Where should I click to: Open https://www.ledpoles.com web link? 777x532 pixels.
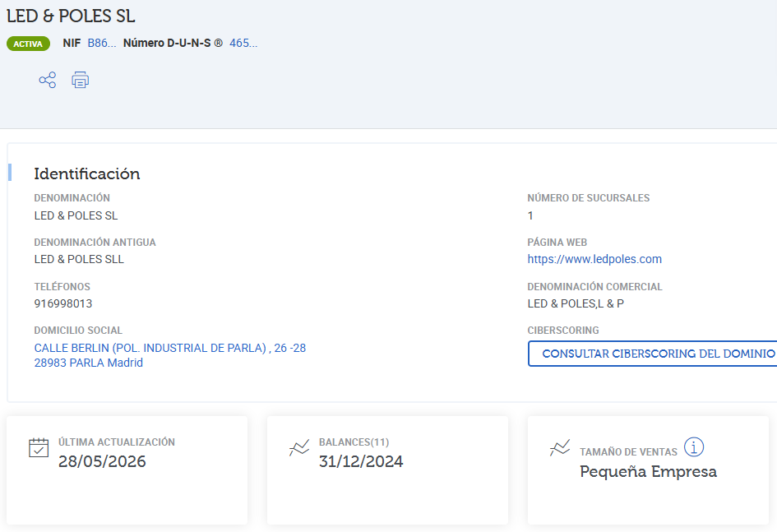click(594, 259)
